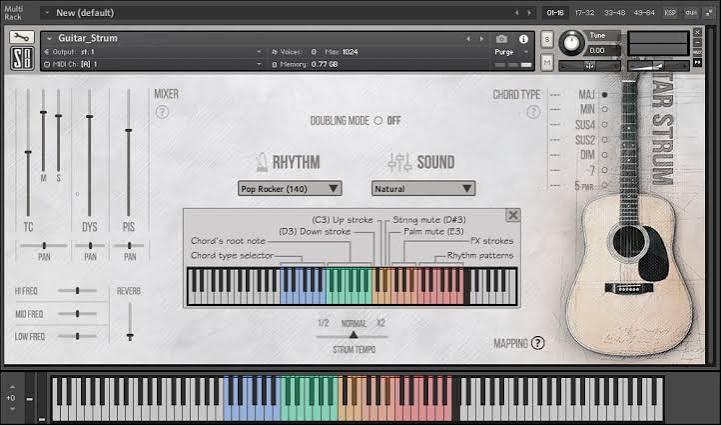
Task: Adjust the MID FREQ slider
Action: point(77,314)
